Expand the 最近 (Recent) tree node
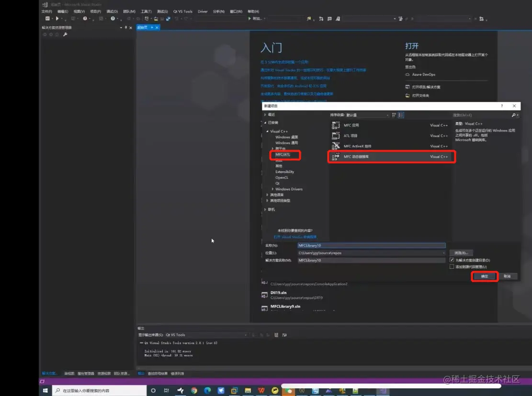This screenshot has height=396, width=532. [x=265, y=115]
